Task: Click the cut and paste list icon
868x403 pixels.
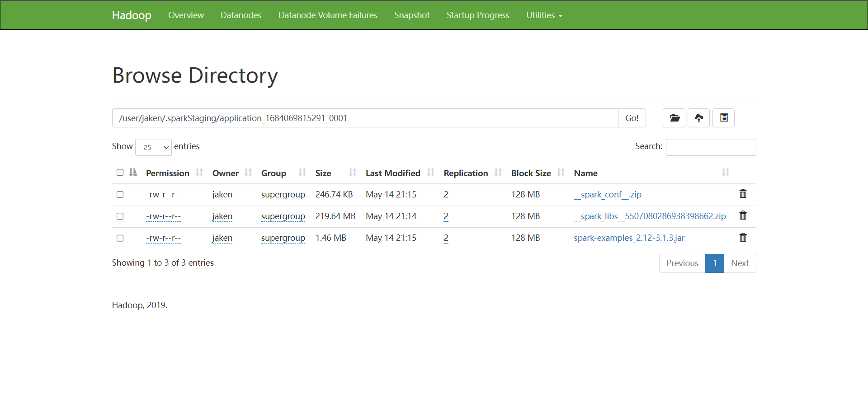Action: 724,118
